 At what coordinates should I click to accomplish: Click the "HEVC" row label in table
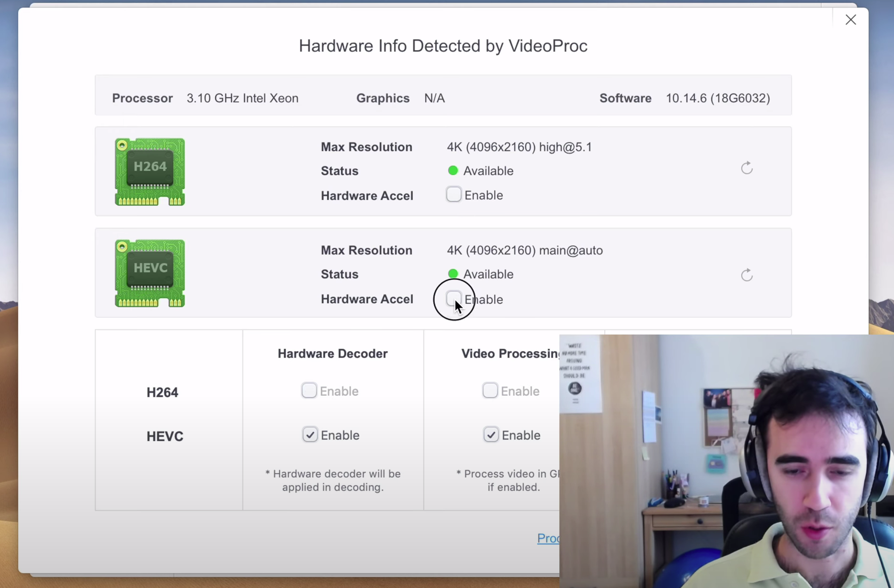[x=165, y=436]
